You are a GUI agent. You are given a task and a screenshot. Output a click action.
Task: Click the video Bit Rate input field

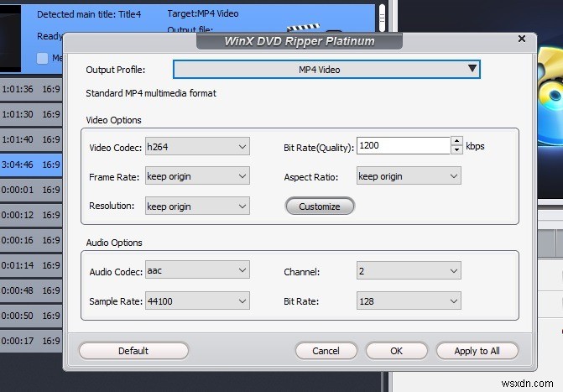404,145
